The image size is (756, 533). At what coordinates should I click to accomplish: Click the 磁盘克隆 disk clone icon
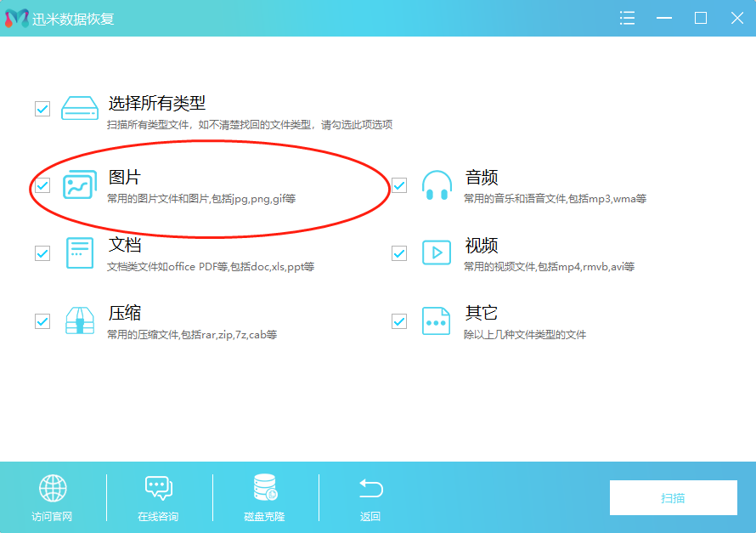pos(263,488)
